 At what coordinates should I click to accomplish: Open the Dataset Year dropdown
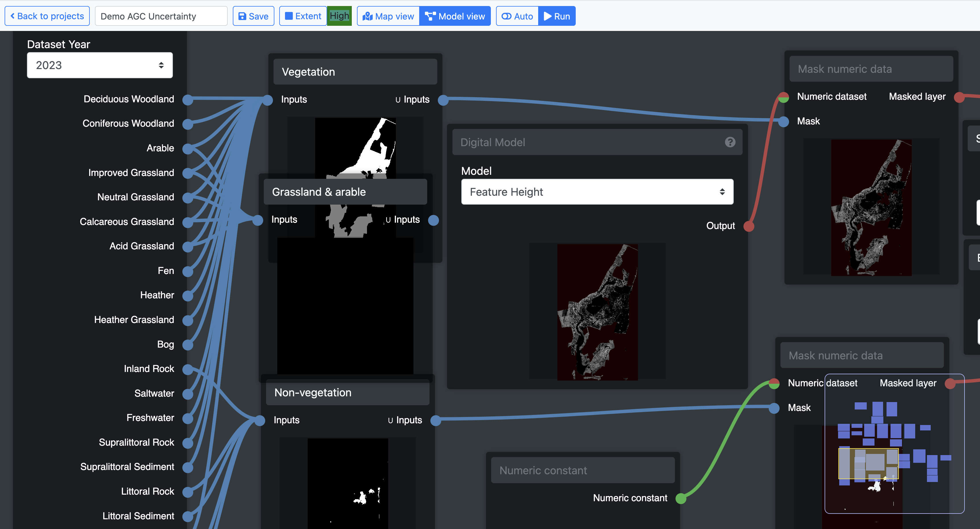100,65
